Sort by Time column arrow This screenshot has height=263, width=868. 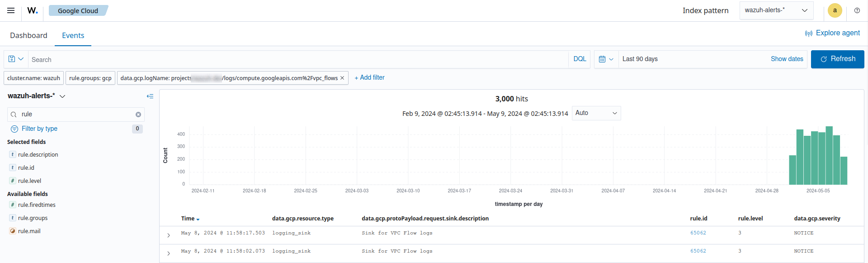click(198, 219)
